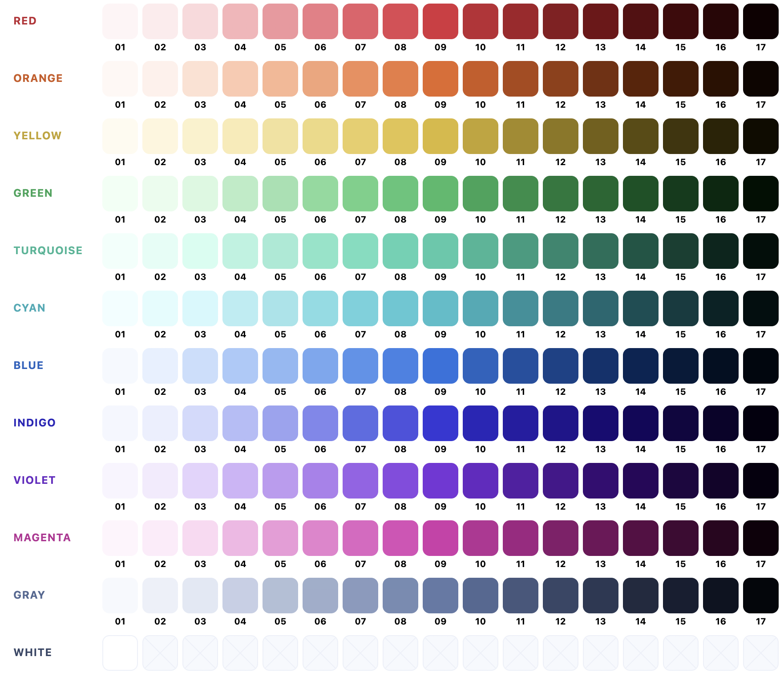The image size is (784, 673).
Task: Select the solid White color swatch
Action: tap(120, 653)
